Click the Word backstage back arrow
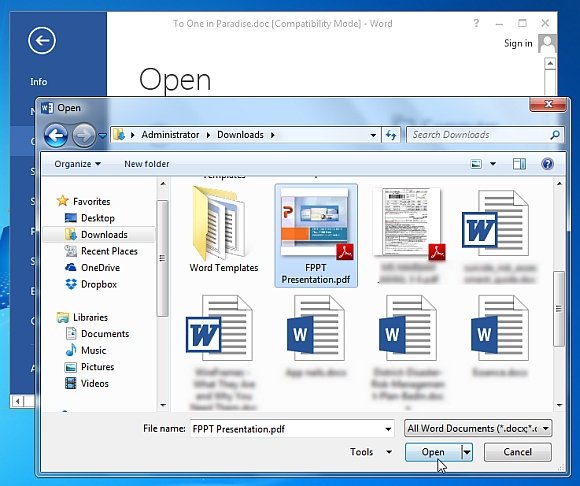This screenshot has width=580, height=486. 42,40
